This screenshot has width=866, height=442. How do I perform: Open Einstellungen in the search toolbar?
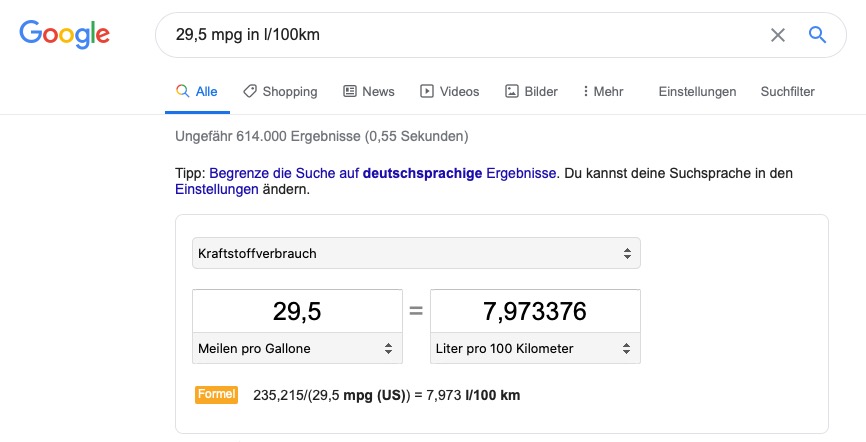tap(697, 91)
